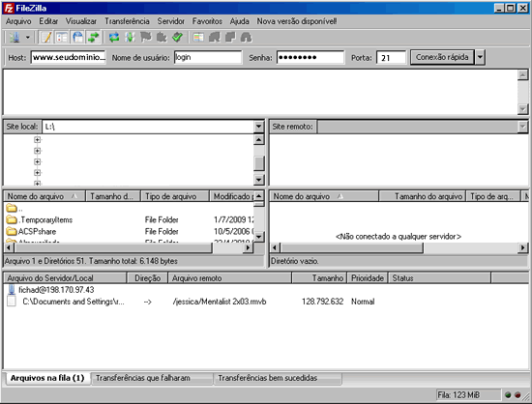The width and height of the screenshot is (532, 404).
Task: Open 'Nova versão disponível!' menu
Action: (x=297, y=21)
